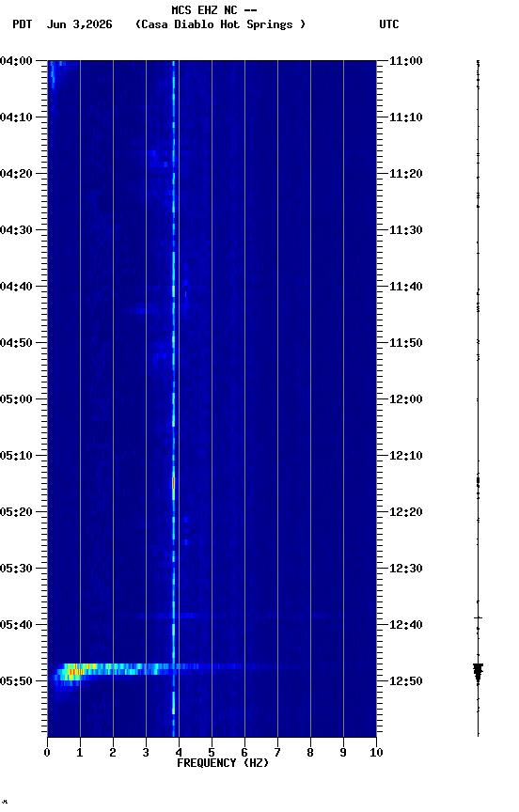Click the '0' frequency axis tick label
The height and width of the screenshot is (812, 519).
47,753
